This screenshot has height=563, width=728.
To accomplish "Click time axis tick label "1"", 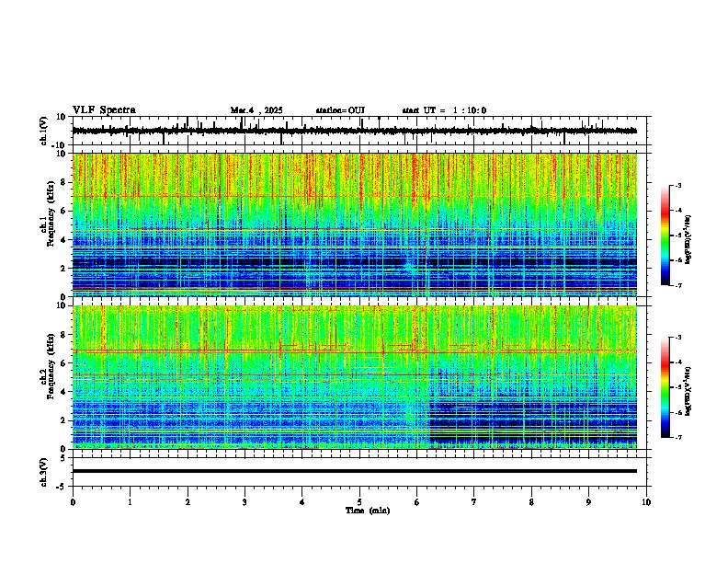I will click(x=130, y=502).
